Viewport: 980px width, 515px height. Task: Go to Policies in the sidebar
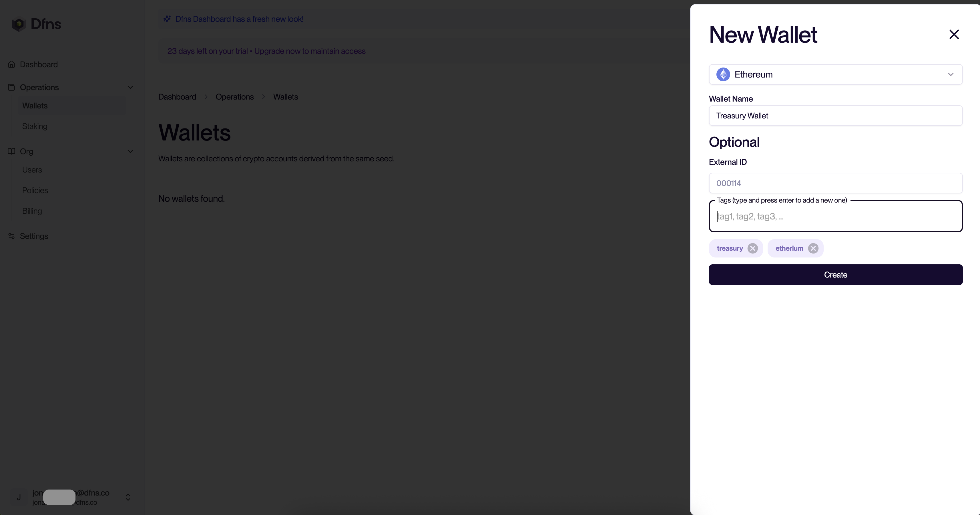[x=35, y=190]
